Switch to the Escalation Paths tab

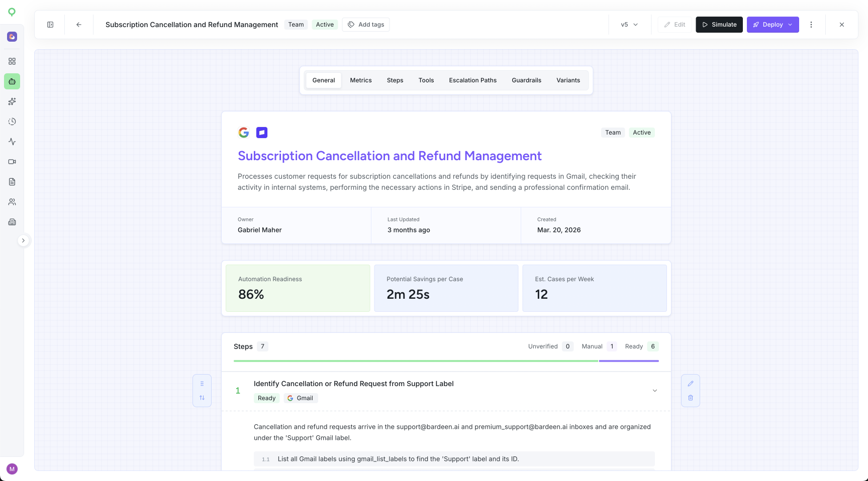pyautogui.click(x=473, y=80)
